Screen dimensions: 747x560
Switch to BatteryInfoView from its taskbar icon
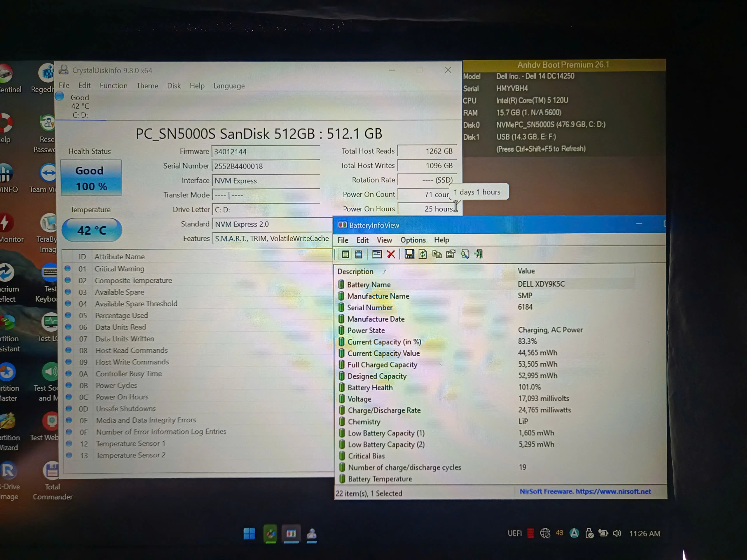click(x=291, y=534)
